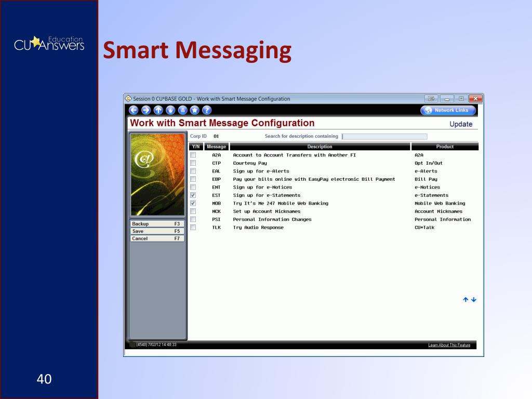Enable the CTP Courtesy Pay checkbox
532x399 pixels.
coord(193,163)
